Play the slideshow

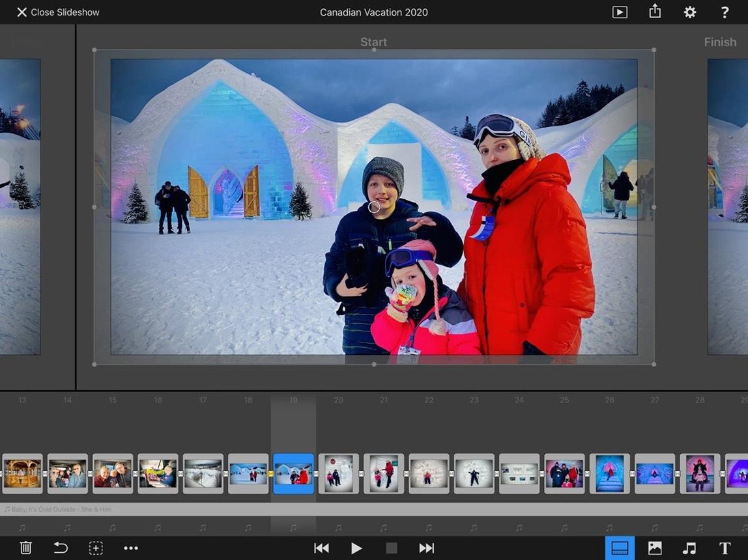pyautogui.click(x=356, y=548)
